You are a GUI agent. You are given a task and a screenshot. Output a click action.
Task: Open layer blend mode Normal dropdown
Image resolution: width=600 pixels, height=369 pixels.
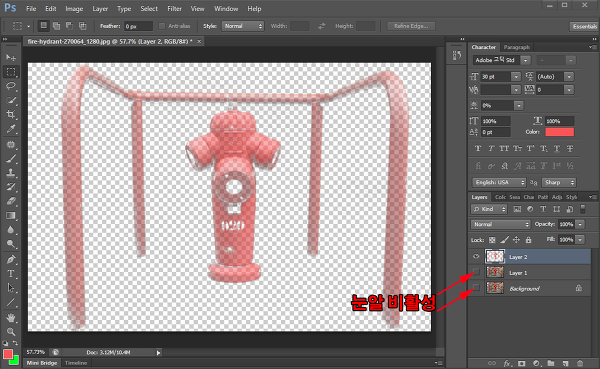(501, 224)
